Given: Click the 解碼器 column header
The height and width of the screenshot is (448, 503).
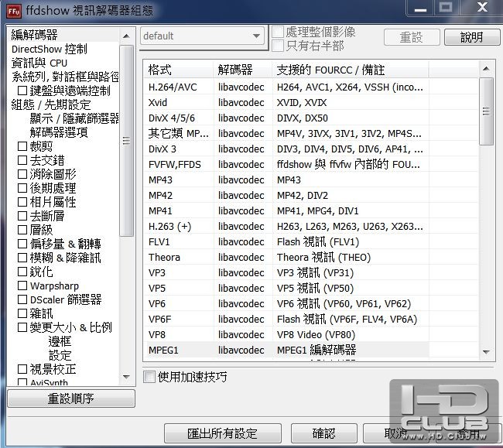Looking at the screenshot, I should pos(242,70).
